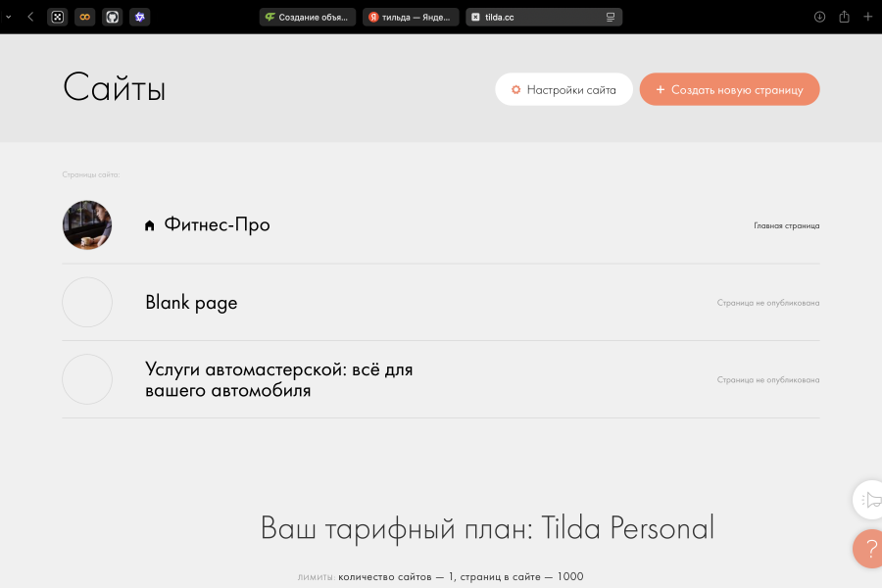Viewport: 882px width, 588px height.
Task: Open the Blank page entry
Action: pyautogui.click(x=191, y=303)
